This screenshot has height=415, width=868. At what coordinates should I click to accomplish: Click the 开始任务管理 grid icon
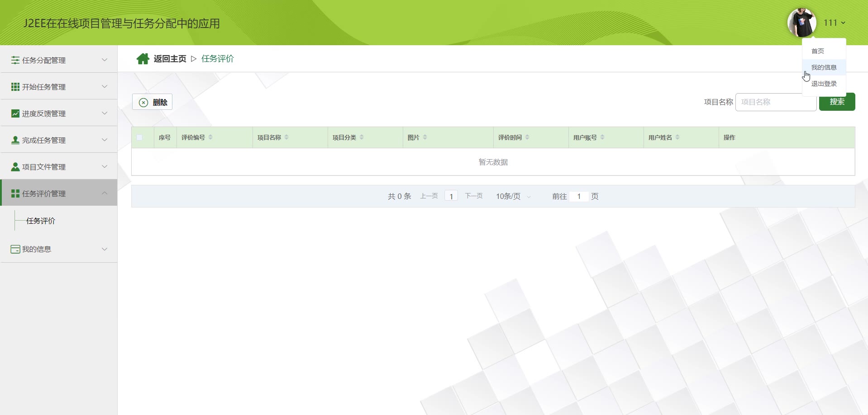point(15,86)
